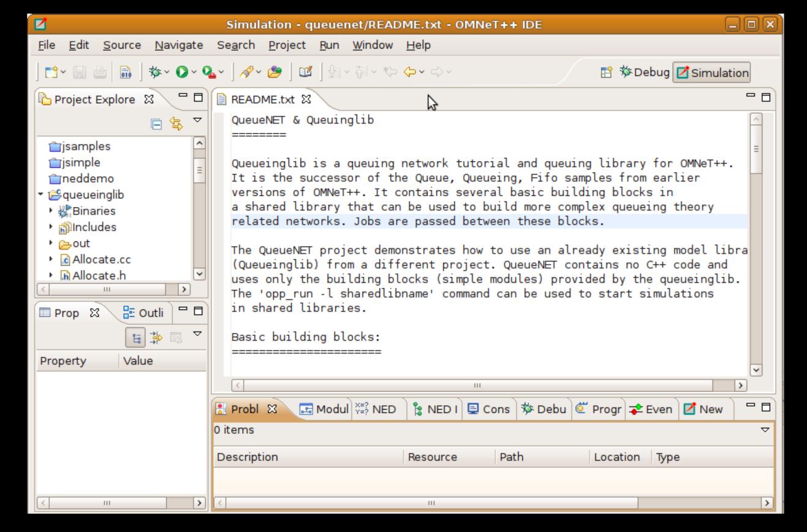Click Project Explorer scroll down arrow
The width and height of the screenshot is (807, 532).
(198, 275)
